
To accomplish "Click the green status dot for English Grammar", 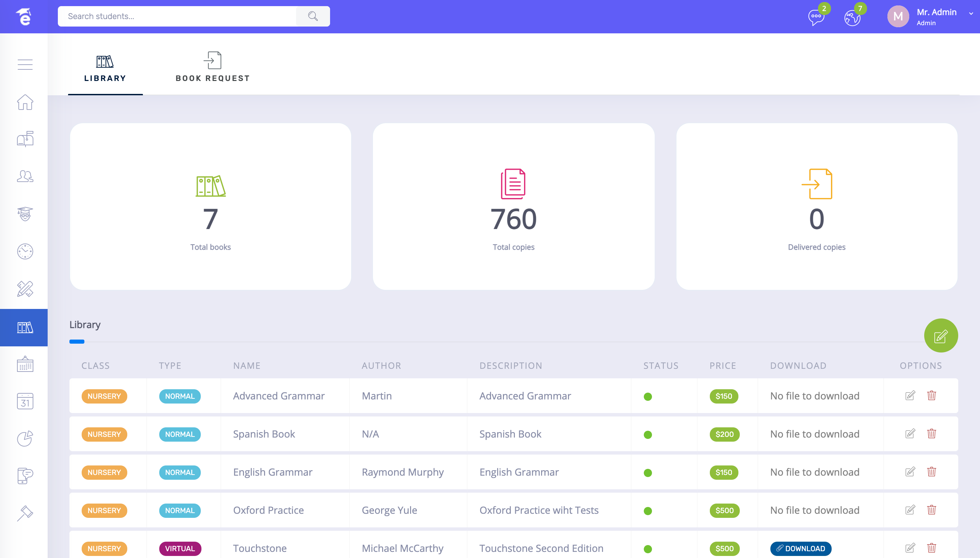I will point(648,473).
